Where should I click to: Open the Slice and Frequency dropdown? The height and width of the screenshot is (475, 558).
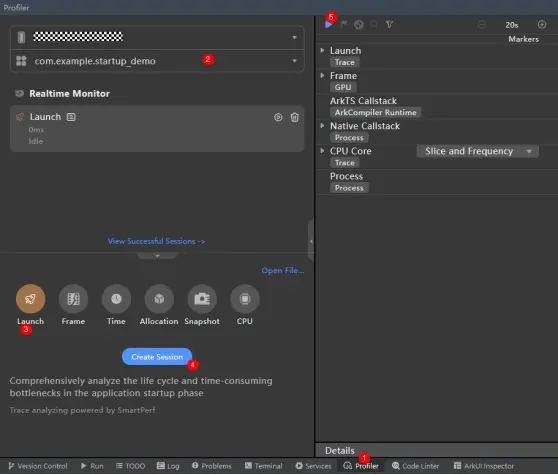coord(478,151)
